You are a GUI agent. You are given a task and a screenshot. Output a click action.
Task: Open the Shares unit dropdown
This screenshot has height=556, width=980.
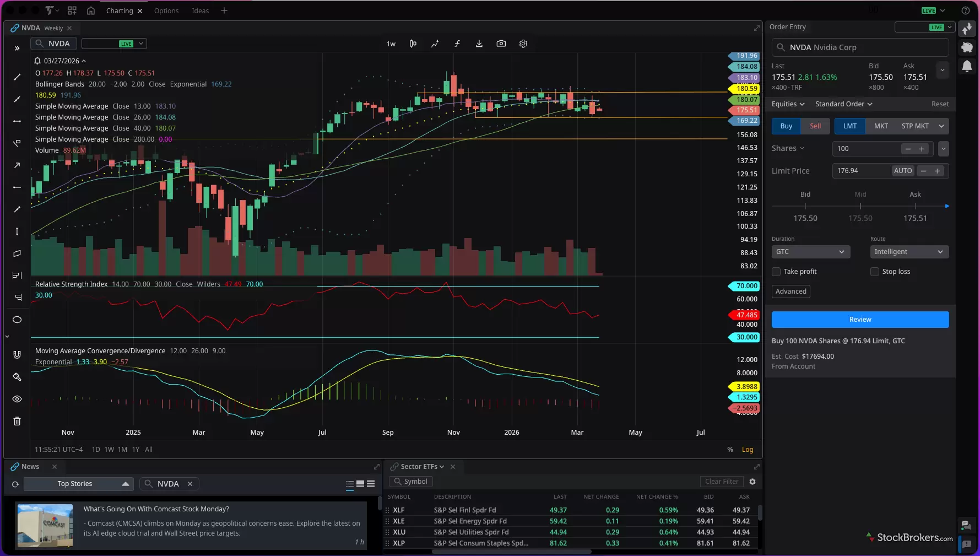click(x=788, y=149)
